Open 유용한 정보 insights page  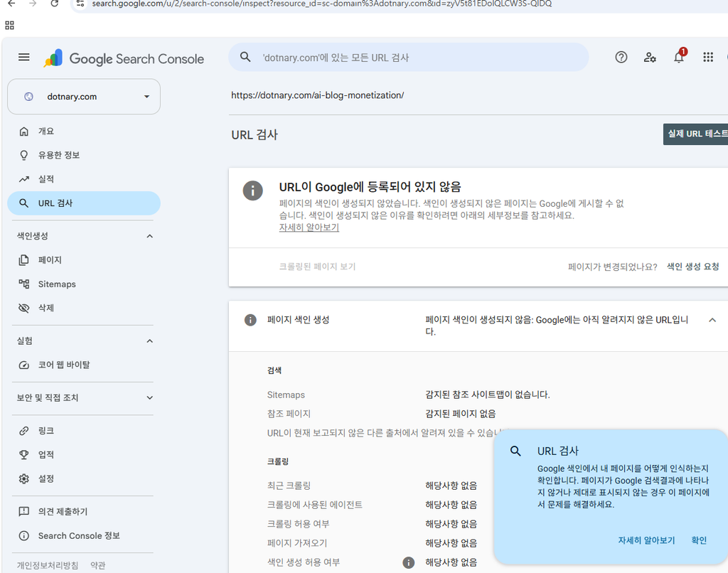pos(84,155)
